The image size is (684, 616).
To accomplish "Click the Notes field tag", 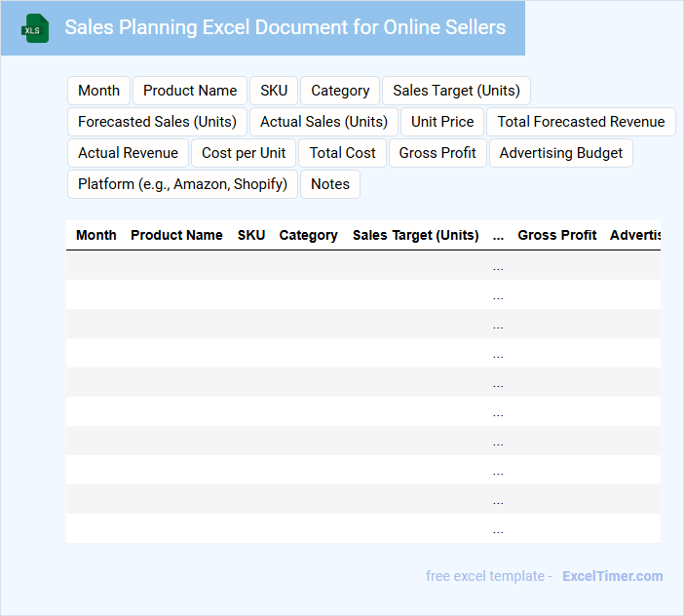I will 330,184.
